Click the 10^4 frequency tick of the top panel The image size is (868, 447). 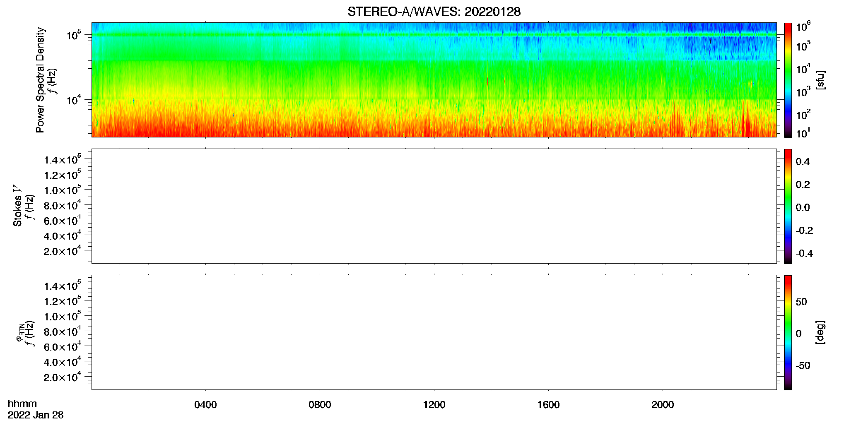(x=74, y=100)
